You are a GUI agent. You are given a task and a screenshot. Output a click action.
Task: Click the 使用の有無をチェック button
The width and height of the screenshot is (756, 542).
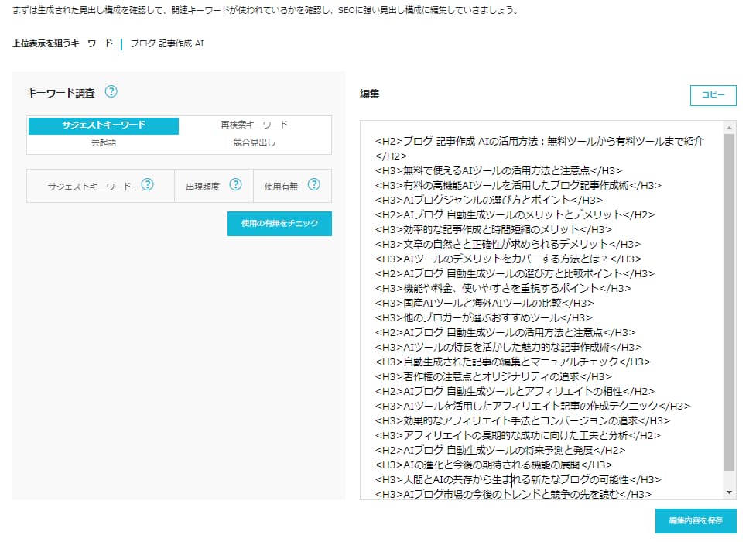(279, 224)
